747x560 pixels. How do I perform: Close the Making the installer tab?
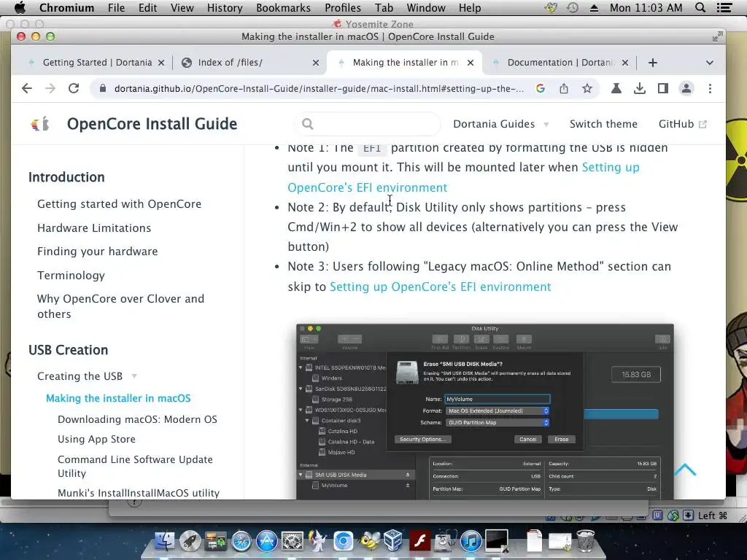pos(471,63)
